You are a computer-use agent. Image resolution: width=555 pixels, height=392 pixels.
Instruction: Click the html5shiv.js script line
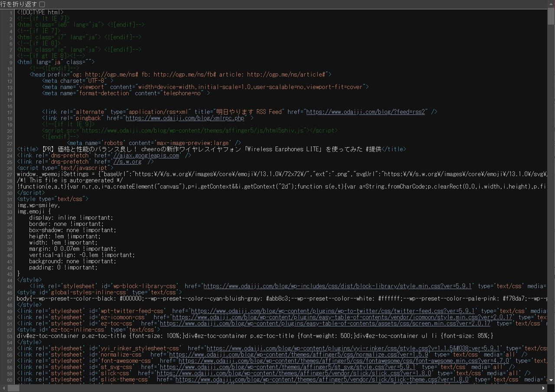tap(190, 130)
